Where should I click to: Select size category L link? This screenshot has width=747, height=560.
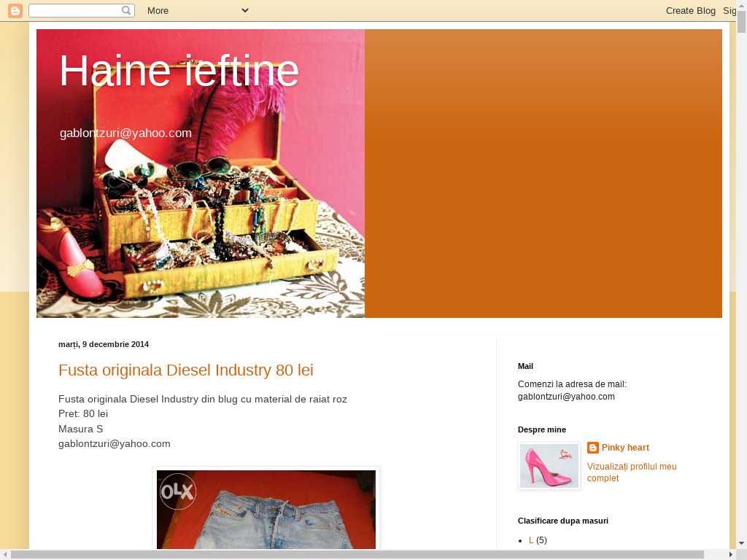531,540
